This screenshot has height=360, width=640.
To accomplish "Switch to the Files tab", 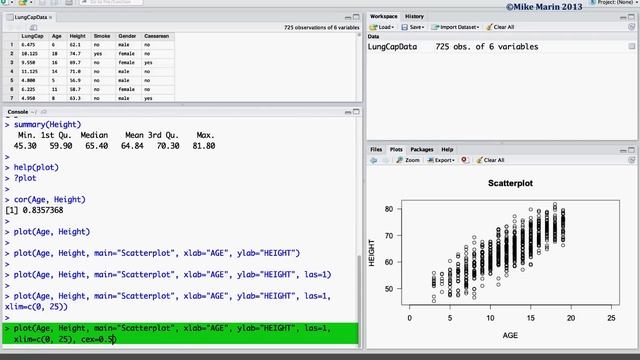I will coord(376,149).
